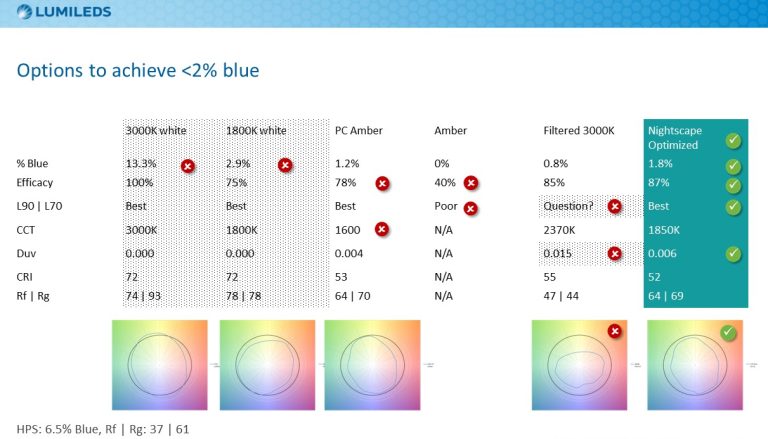Click red X beside 0.015 Duv value
This screenshot has width=768, height=439.
[615, 253]
